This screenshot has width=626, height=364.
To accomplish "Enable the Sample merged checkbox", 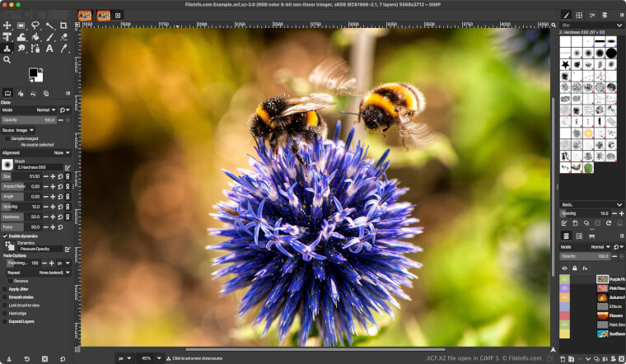I will click(8, 138).
